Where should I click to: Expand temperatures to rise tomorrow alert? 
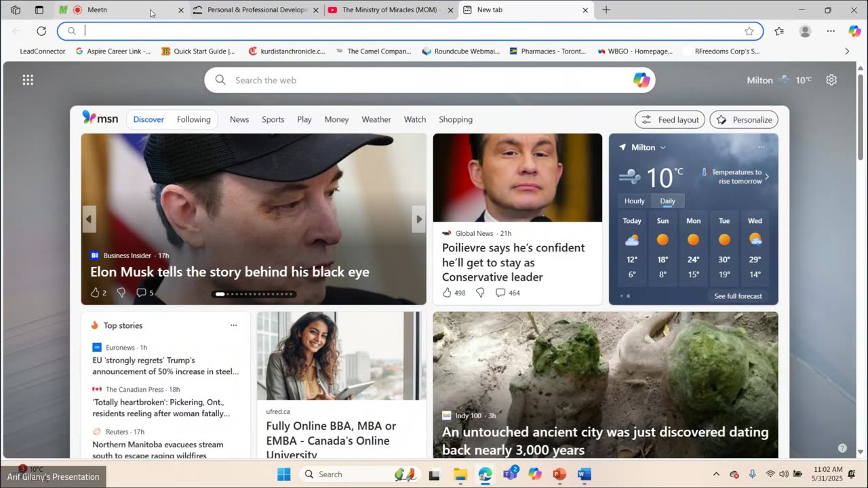(767, 177)
